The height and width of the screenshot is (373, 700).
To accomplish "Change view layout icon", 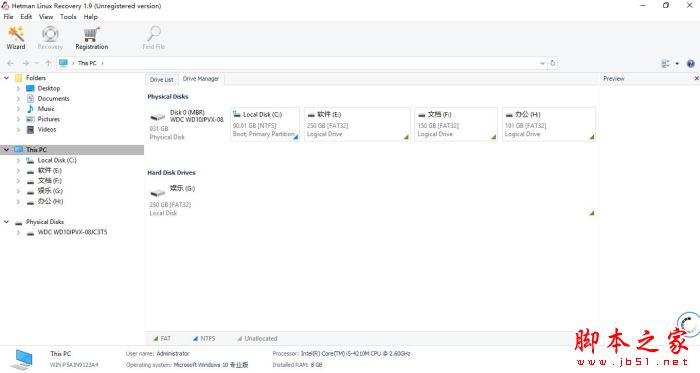I will click(x=665, y=64).
